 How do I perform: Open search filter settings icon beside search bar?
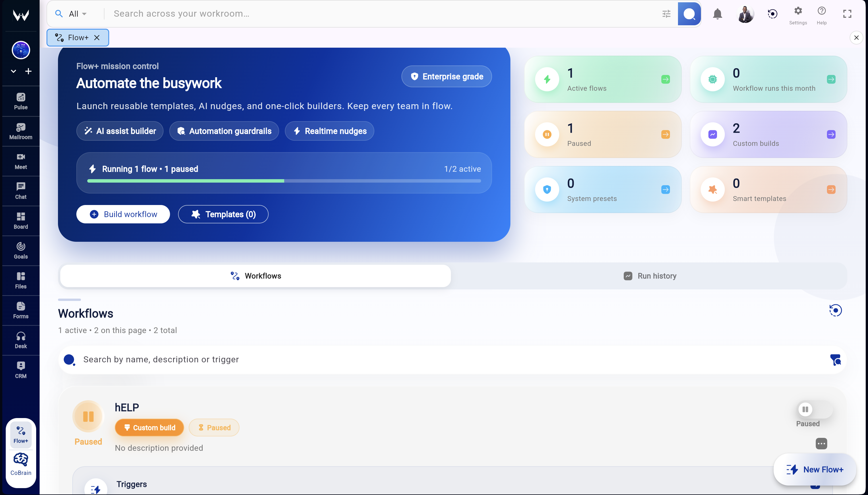tap(666, 13)
